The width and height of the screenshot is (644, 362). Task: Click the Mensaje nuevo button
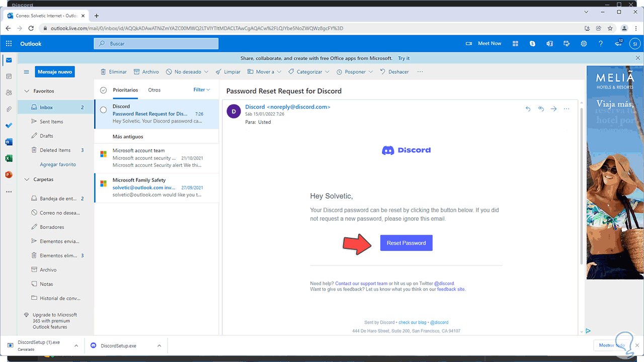click(x=55, y=72)
